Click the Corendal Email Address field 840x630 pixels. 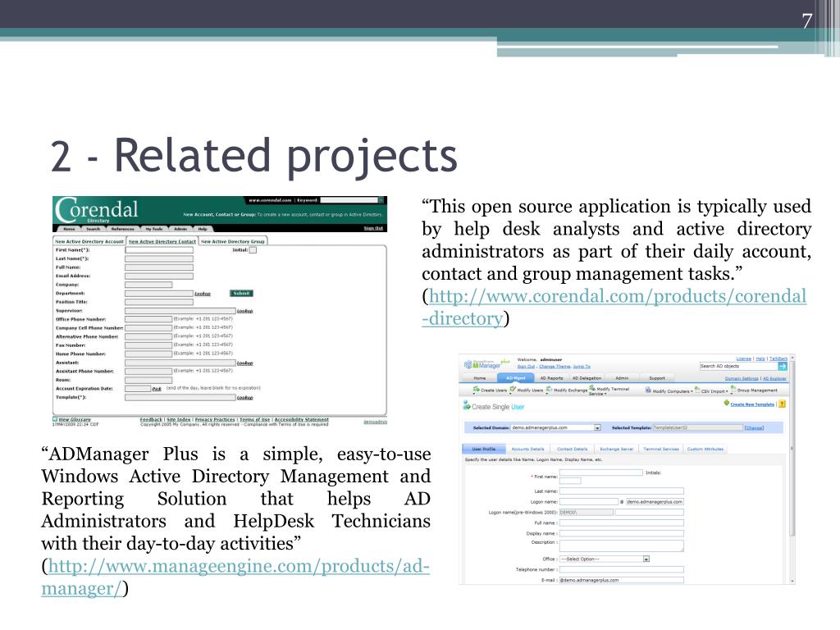(x=158, y=276)
